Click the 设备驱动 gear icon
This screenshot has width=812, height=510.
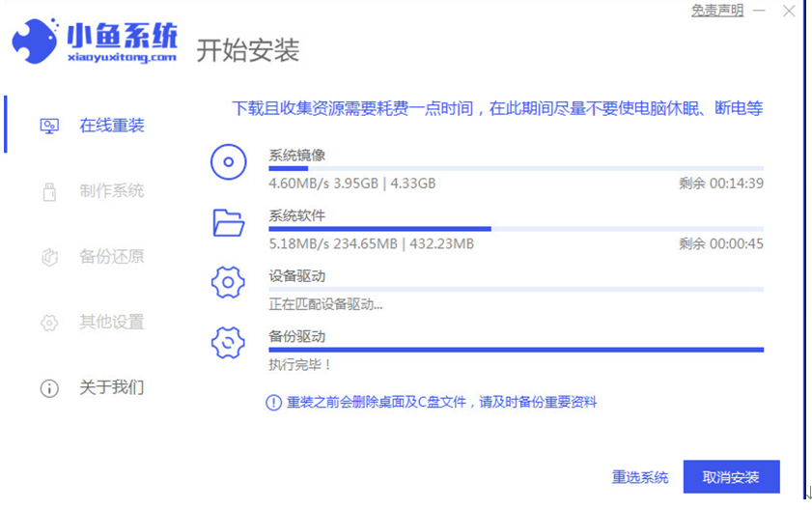228,283
